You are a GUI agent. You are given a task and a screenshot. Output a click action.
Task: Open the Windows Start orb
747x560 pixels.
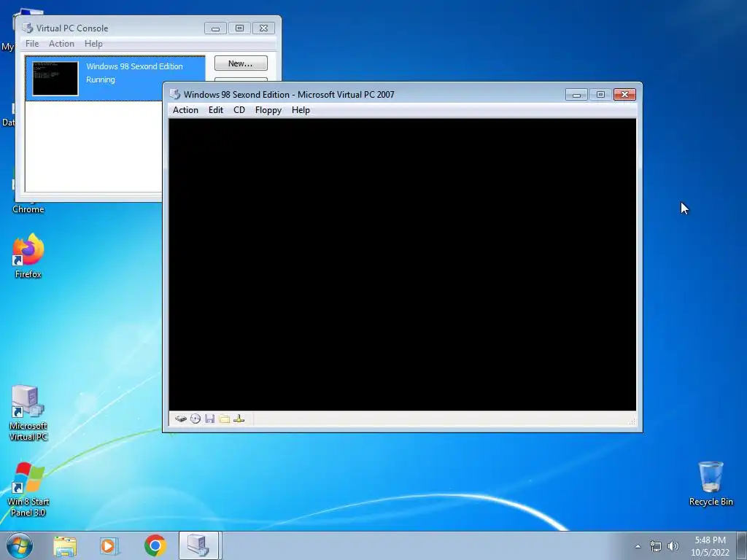click(20, 545)
